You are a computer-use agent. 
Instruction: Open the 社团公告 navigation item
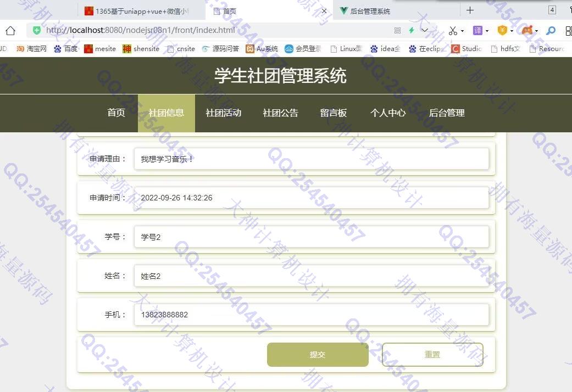pyautogui.click(x=281, y=113)
